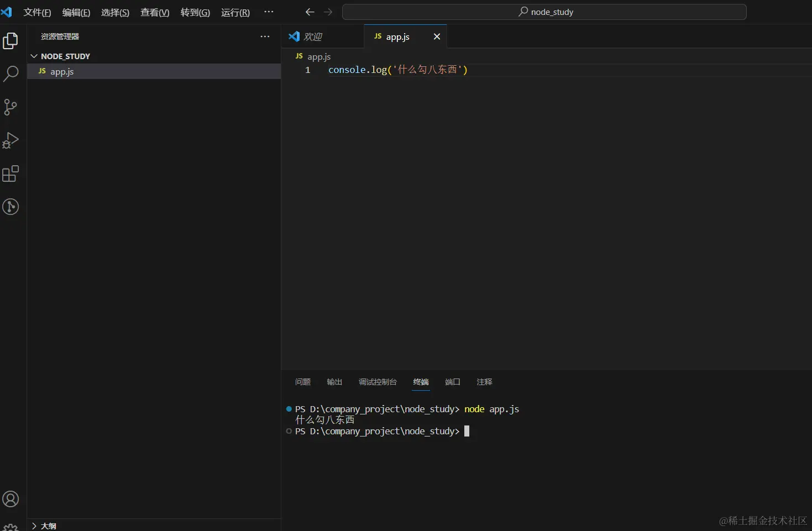Expand the 大纲 outline section
This screenshot has height=531, width=812.
click(154, 525)
